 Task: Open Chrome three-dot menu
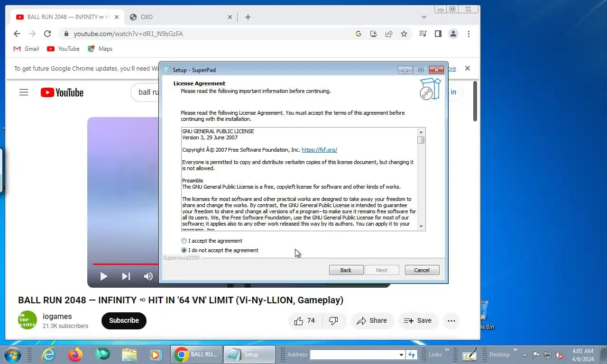(x=469, y=34)
